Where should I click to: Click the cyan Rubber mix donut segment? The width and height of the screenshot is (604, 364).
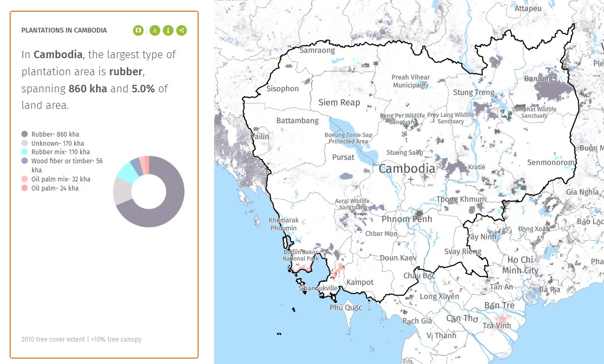127,171
